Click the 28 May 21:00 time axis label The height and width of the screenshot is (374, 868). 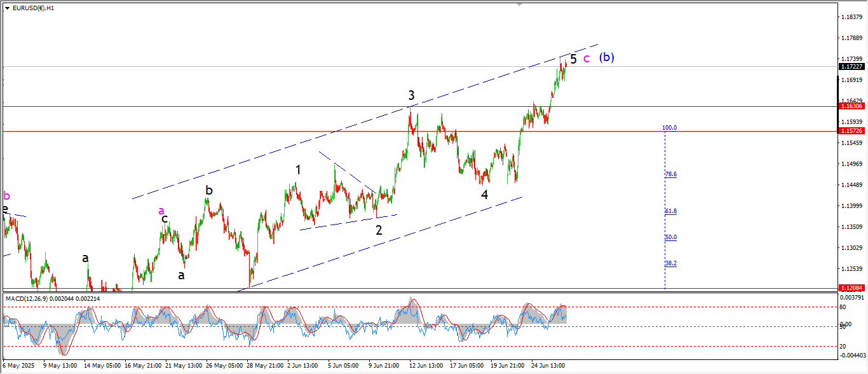coord(264,366)
